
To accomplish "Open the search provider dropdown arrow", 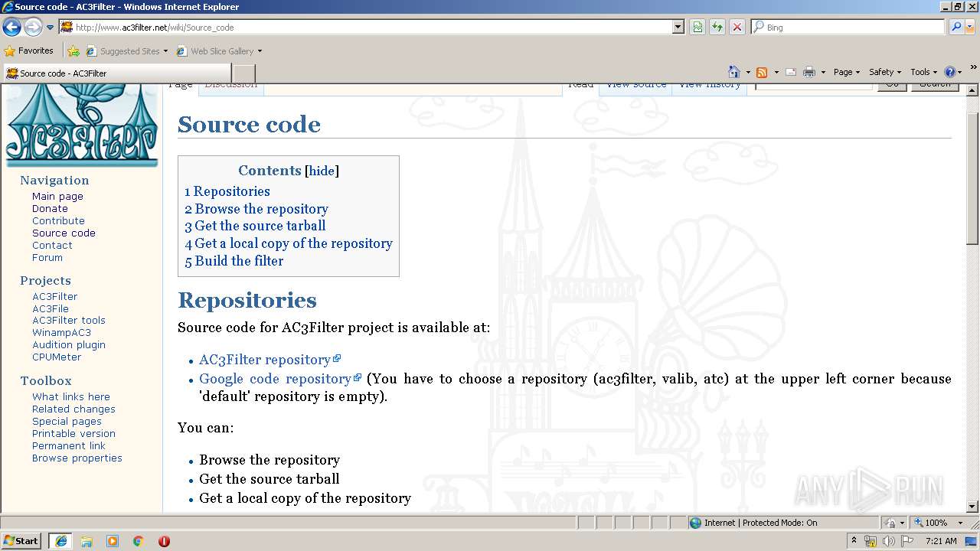I will pos(969,27).
